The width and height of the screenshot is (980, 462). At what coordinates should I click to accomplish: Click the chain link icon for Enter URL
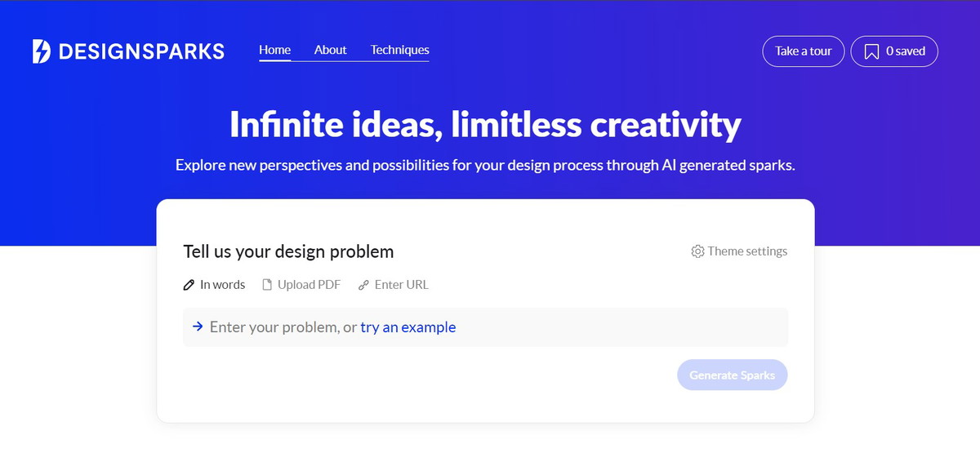coord(363,285)
